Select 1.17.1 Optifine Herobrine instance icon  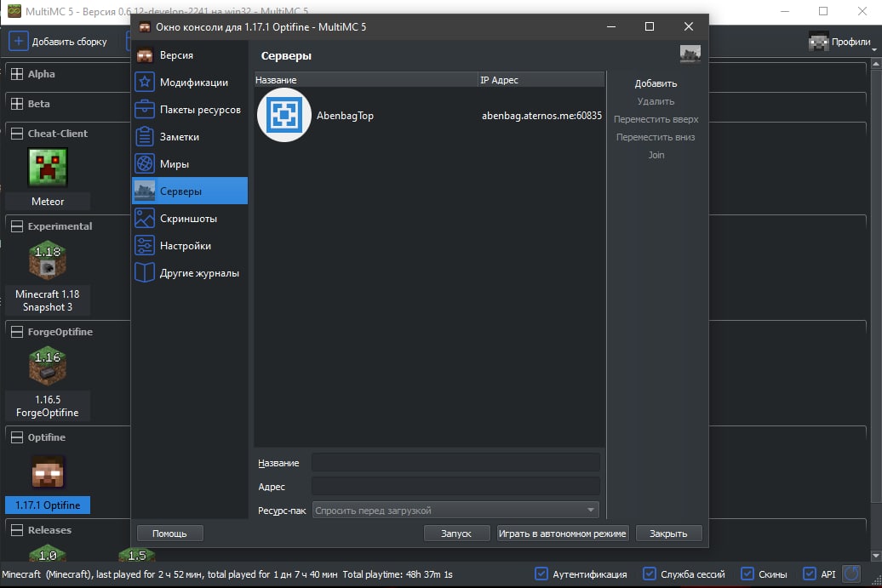[48, 471]
